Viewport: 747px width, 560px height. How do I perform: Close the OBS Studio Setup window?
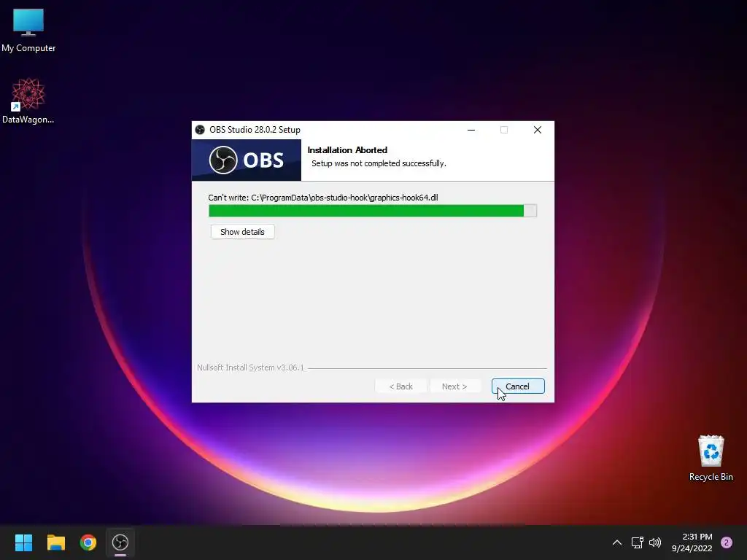click(538, 130)
